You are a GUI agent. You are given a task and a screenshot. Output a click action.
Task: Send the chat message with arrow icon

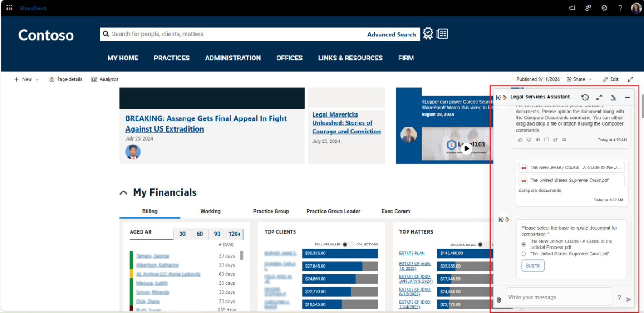pos(629,299)
